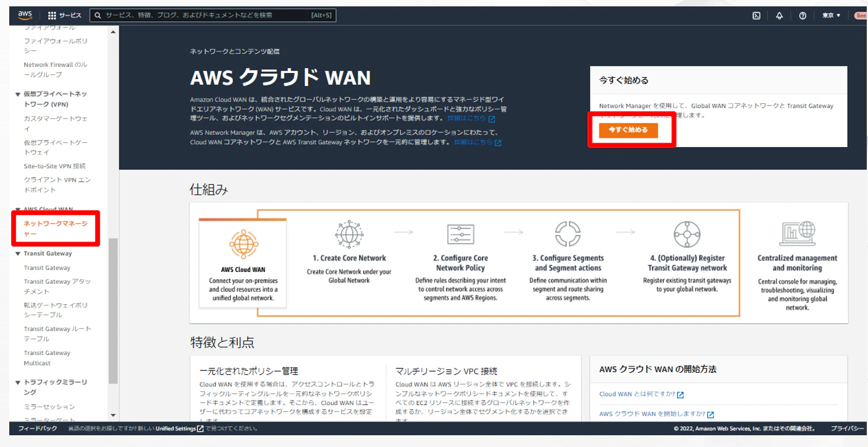The image size is (868, 447).
Task: Click the Configure Segments diagram icon
Action: (568, 234)
